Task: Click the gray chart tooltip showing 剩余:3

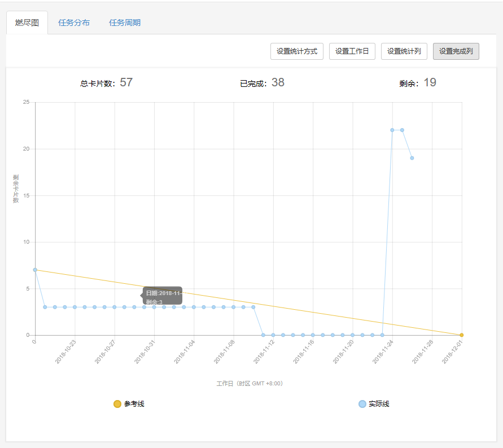Action: pos(162,296)
